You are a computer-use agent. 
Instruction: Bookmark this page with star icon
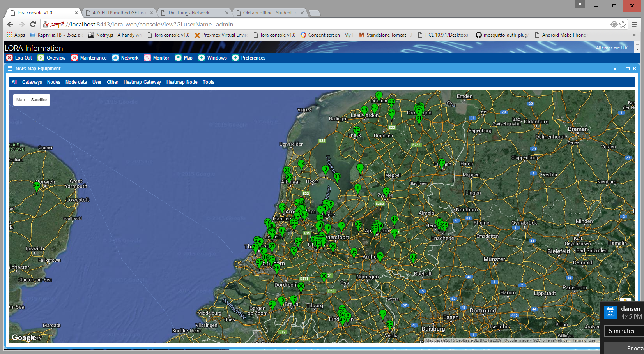click(623, 24)
